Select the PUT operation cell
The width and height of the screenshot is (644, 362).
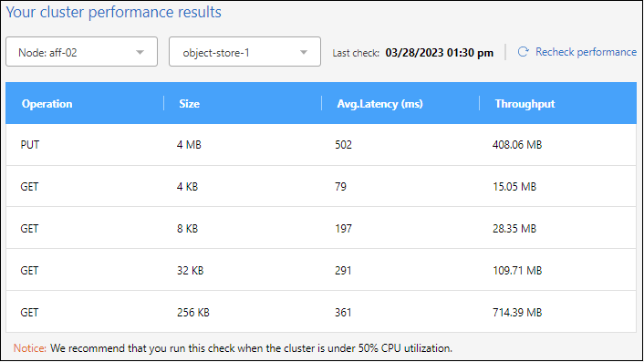click(x=30, y=145)
